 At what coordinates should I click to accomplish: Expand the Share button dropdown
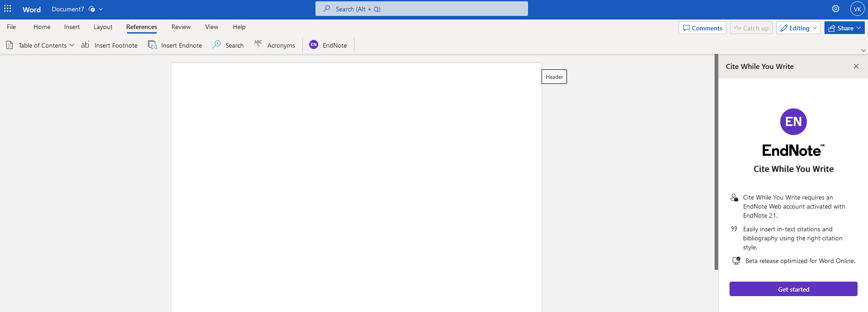(x=858, y=28)
